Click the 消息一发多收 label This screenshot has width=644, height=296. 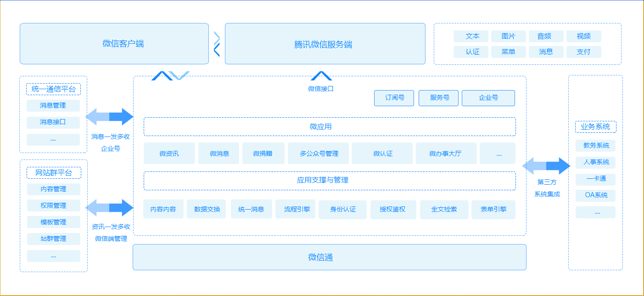pos(110,137)
